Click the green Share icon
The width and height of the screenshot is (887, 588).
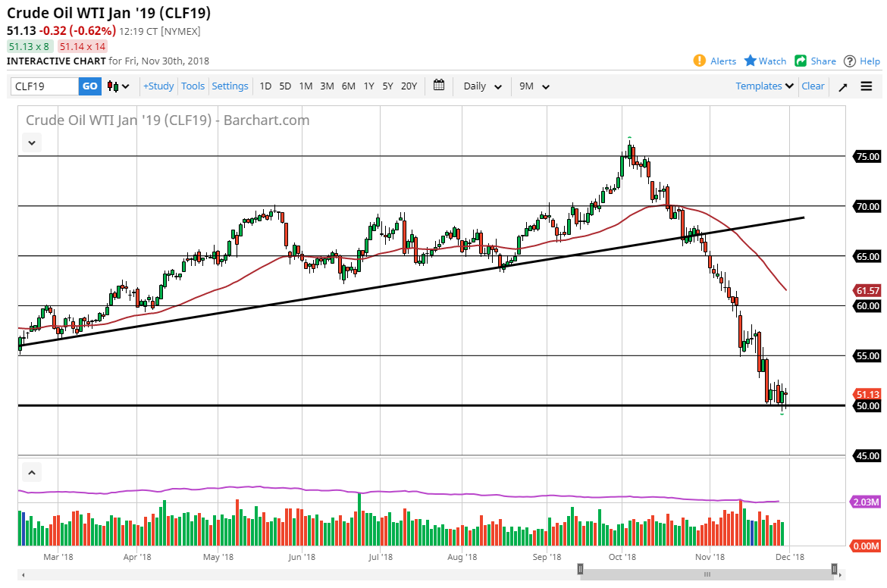tap(801, 61)
